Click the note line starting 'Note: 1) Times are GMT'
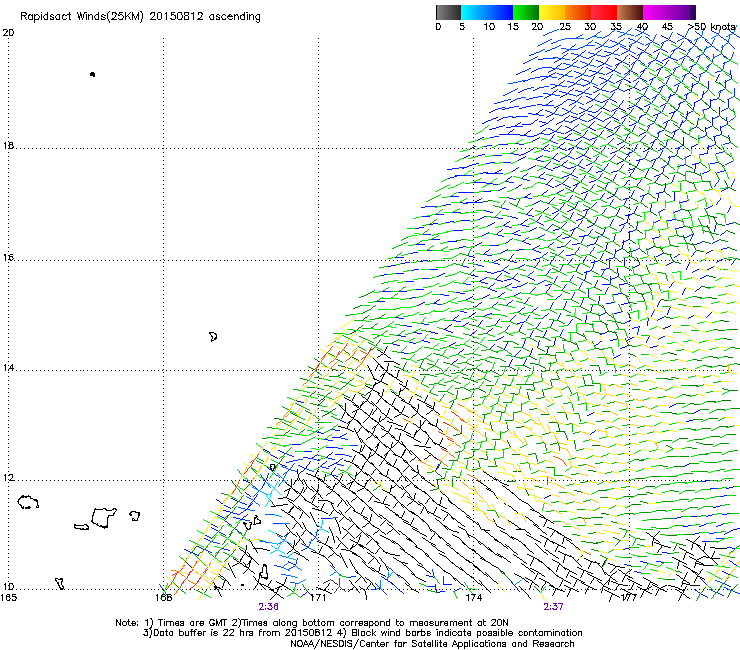The image size is (740, 650). tap(312, 623)
